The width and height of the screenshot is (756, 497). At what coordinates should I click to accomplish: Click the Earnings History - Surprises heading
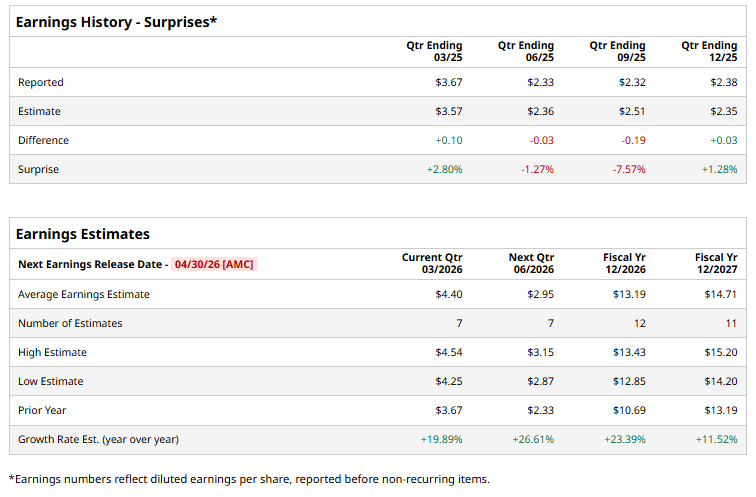tap(114, 22)
